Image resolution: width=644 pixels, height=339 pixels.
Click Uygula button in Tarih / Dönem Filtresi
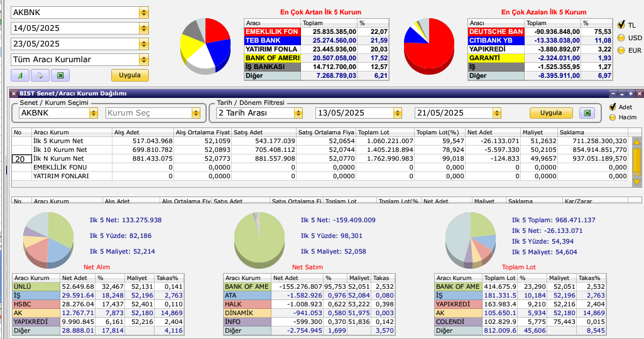pos(551,113)
